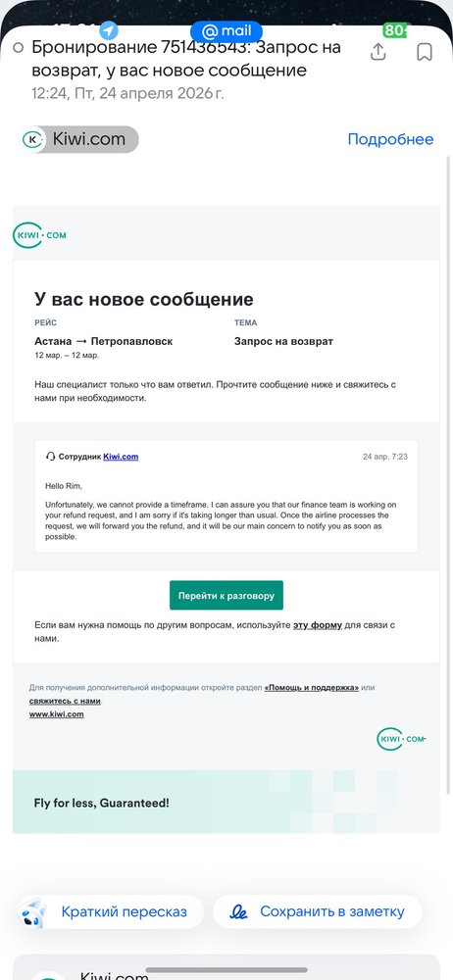453x980 pixels.
Task: Tap the Telegram arrow icon in status bar
Action: [x=109, y=30]
